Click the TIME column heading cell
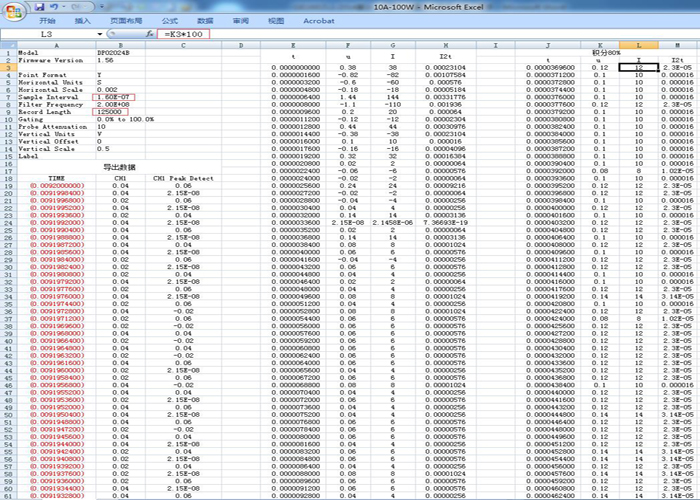The image size is (700, 500). tap(57, 178)
